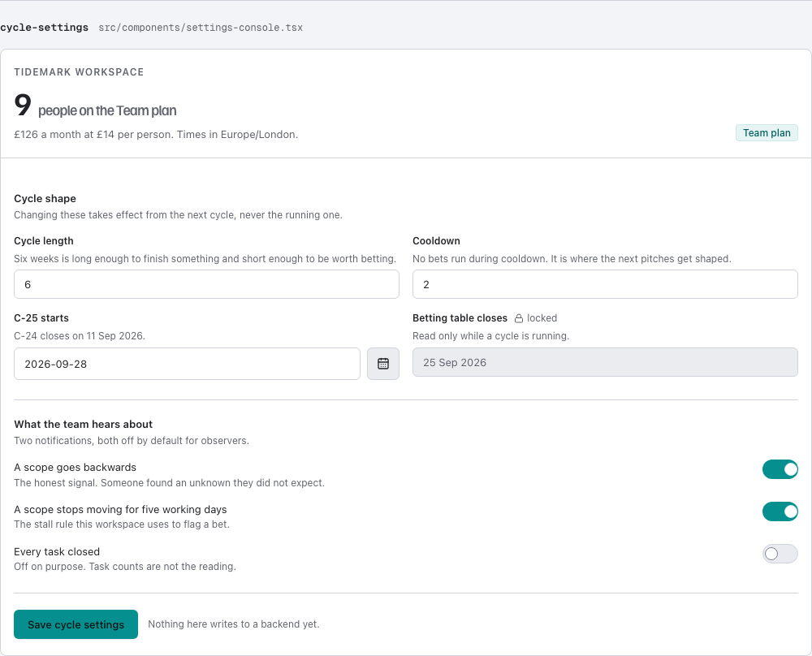Click the Team plan badge

pos(767,133)
